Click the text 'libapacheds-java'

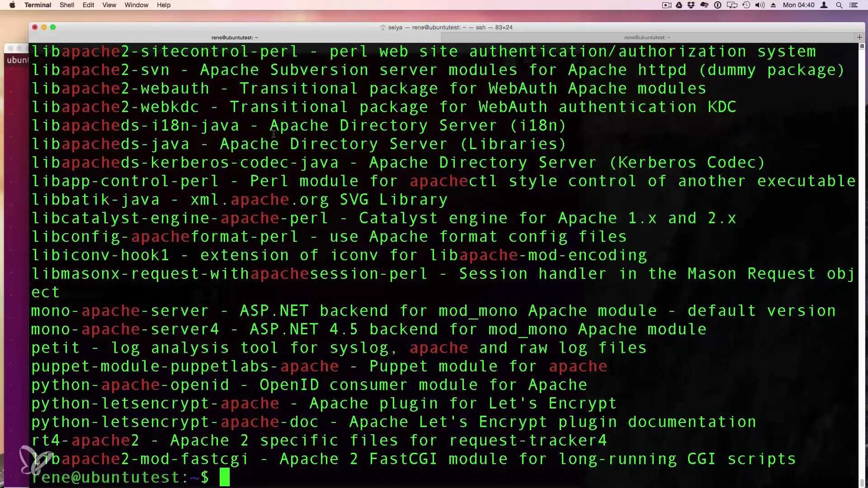pos(110,144)
